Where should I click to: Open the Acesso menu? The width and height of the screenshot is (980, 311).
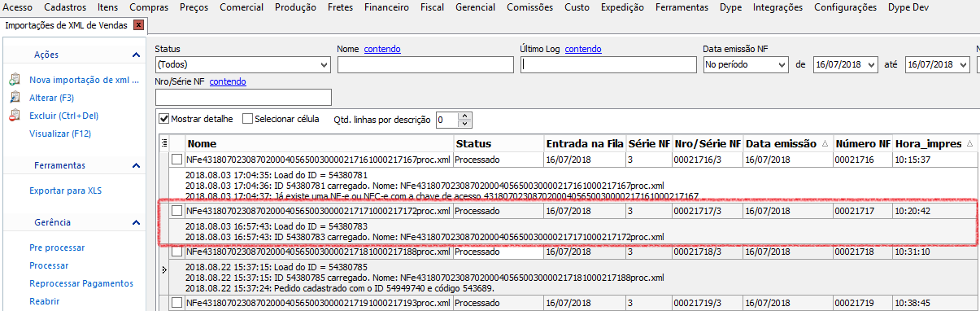18,7
